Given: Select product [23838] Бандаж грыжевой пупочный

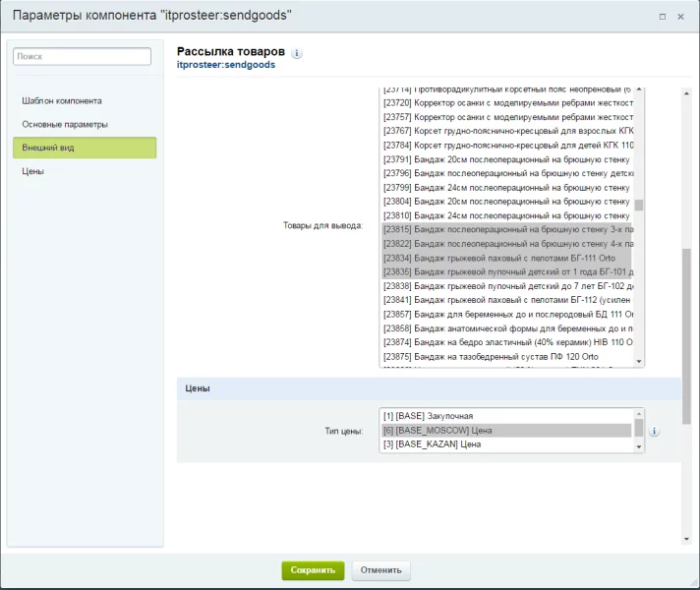Looking at the screenshot, I should [x=506, y=286].
